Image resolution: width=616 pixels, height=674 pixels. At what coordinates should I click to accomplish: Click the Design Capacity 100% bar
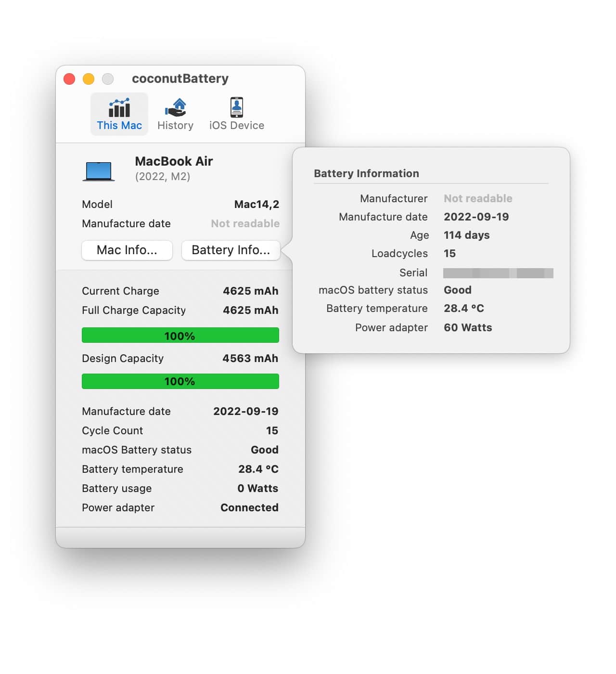pyautogui.click(x=180, y=381)
